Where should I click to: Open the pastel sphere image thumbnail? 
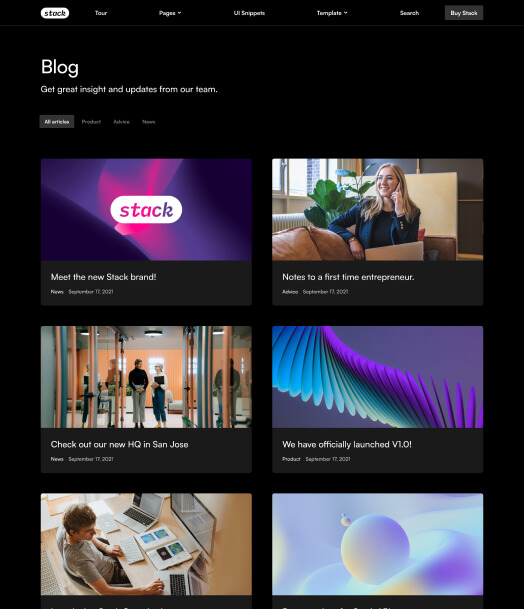pos(378,545)
